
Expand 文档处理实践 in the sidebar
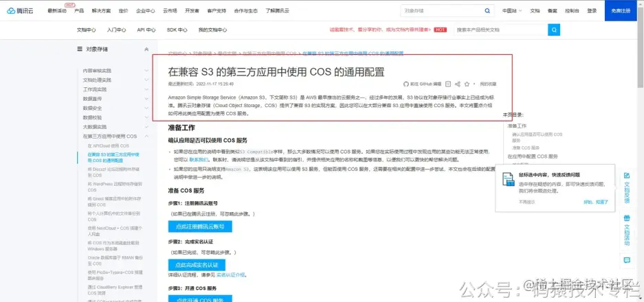pyautogui.click(x=146, y=80)
